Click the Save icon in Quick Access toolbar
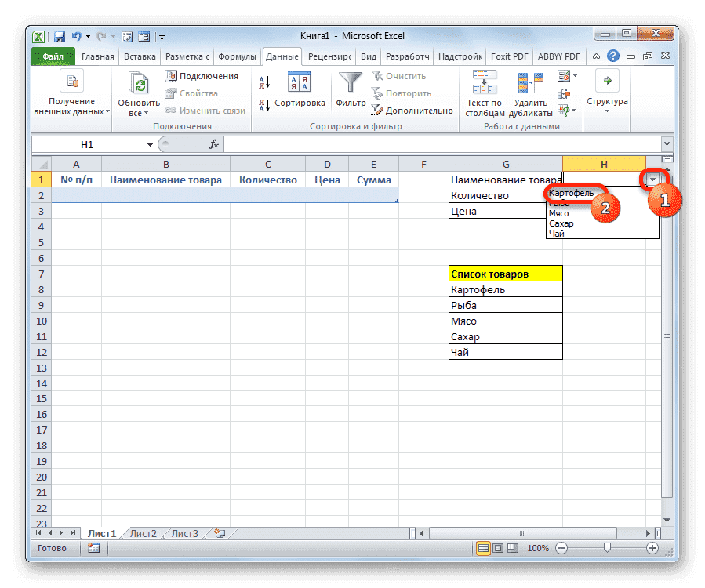 coord(59,36)
